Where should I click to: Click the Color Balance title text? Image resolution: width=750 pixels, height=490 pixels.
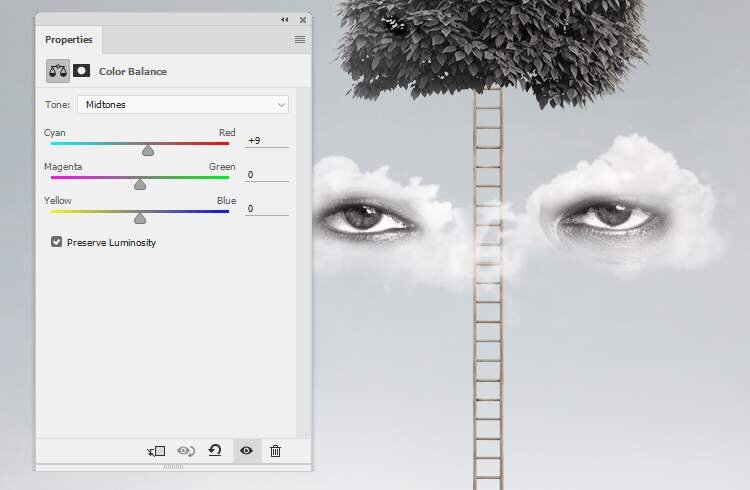tap(133, 71)
